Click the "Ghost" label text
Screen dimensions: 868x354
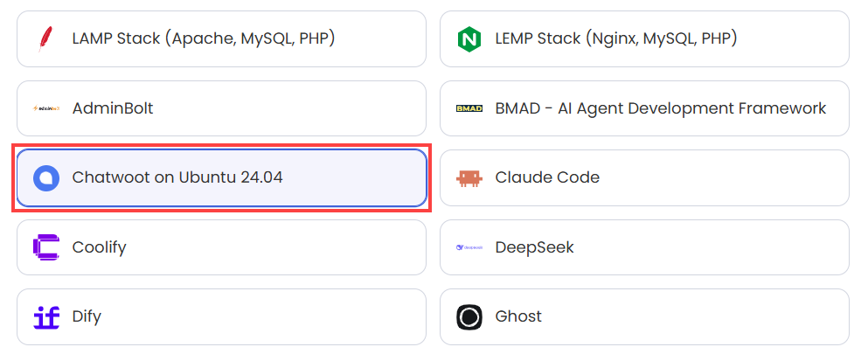click(x=518, y=316)
